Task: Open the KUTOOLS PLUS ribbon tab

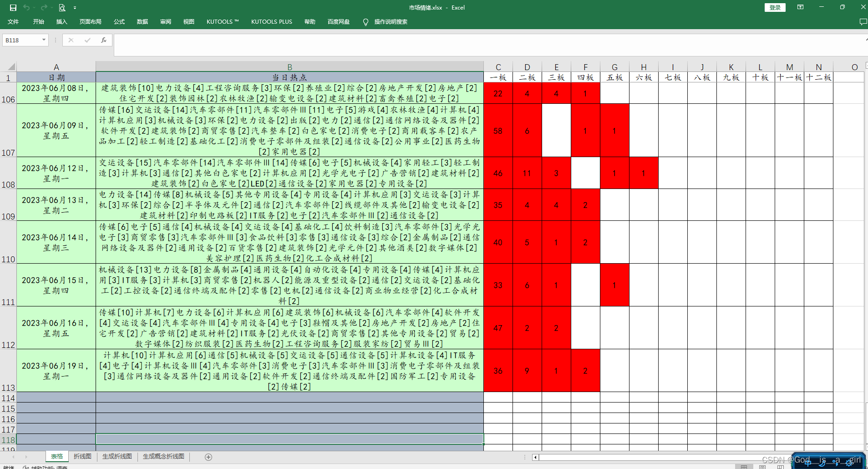Action: tap(272, 22)
